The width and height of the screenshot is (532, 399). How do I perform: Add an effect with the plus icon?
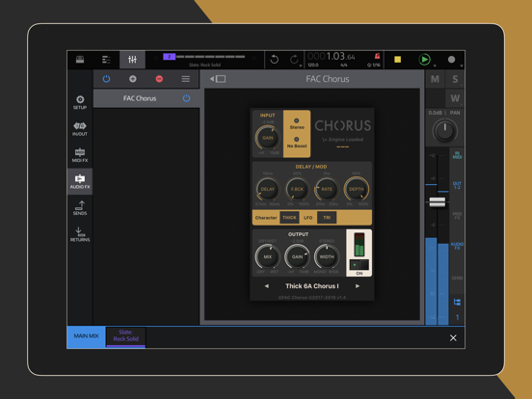pyautogui.click(x=133, y=79)
